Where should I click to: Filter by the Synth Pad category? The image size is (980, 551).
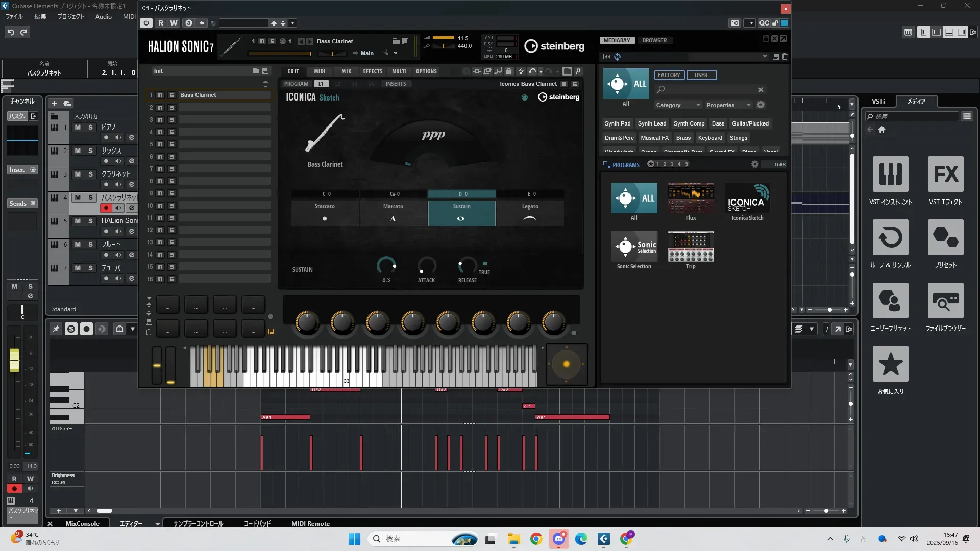(x=617, y=123)
